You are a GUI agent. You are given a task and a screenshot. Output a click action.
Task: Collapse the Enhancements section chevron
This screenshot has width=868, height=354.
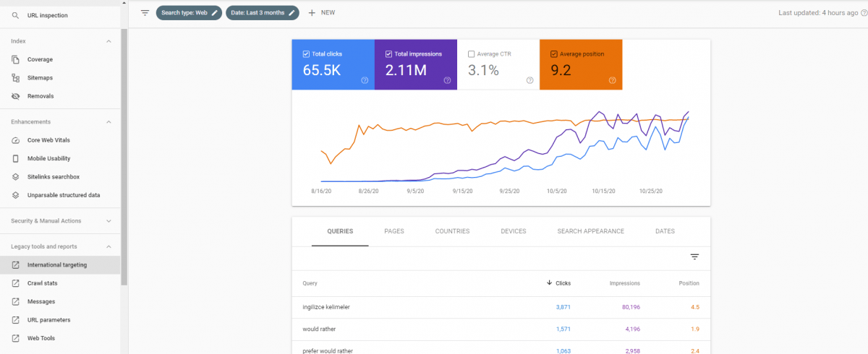click(109, 122)
